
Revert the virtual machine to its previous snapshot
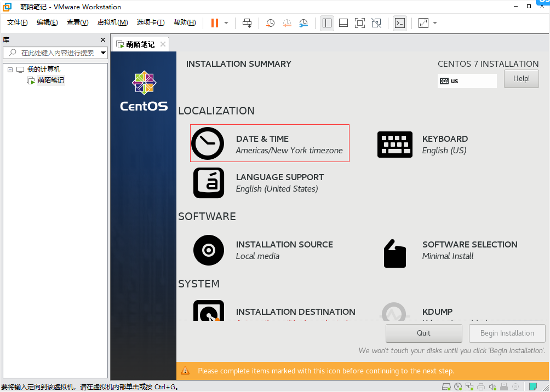tap(287, 23)
